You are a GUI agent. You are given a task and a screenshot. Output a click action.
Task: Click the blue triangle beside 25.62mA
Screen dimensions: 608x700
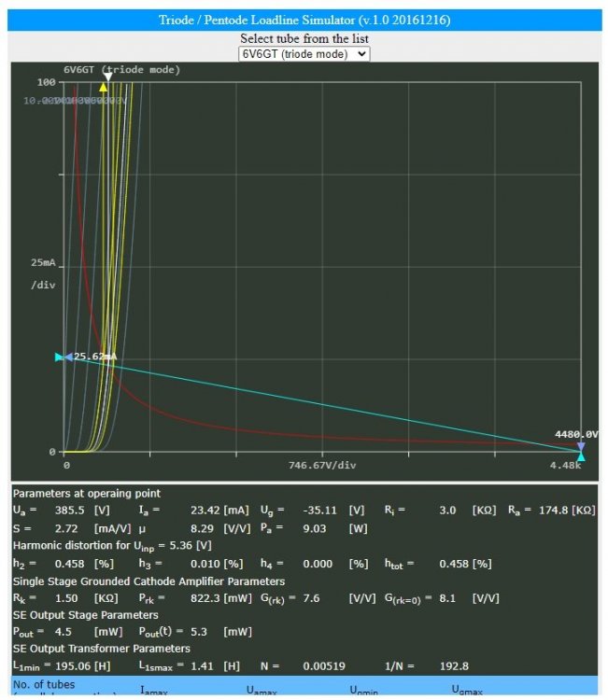point(68,357)
